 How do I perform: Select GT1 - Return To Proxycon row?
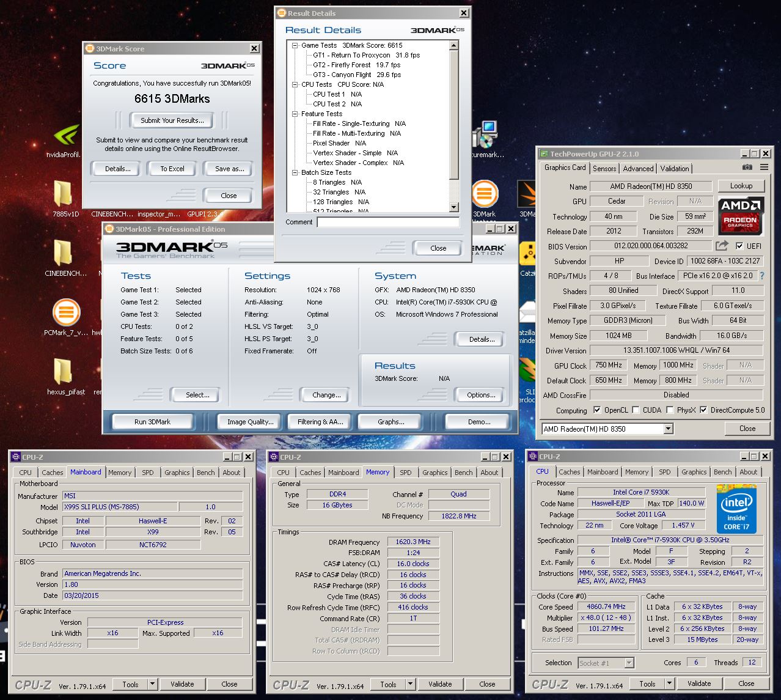tap(367, 55)
